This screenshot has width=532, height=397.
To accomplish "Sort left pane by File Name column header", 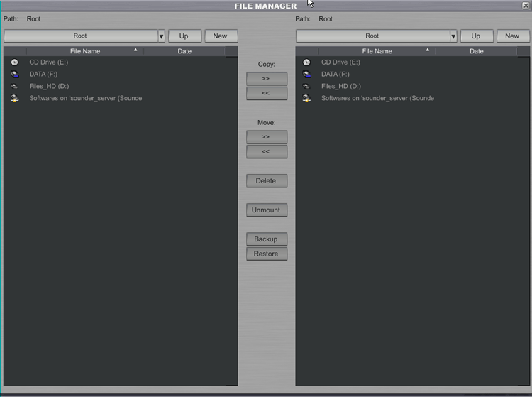I will tap(85, 51).
